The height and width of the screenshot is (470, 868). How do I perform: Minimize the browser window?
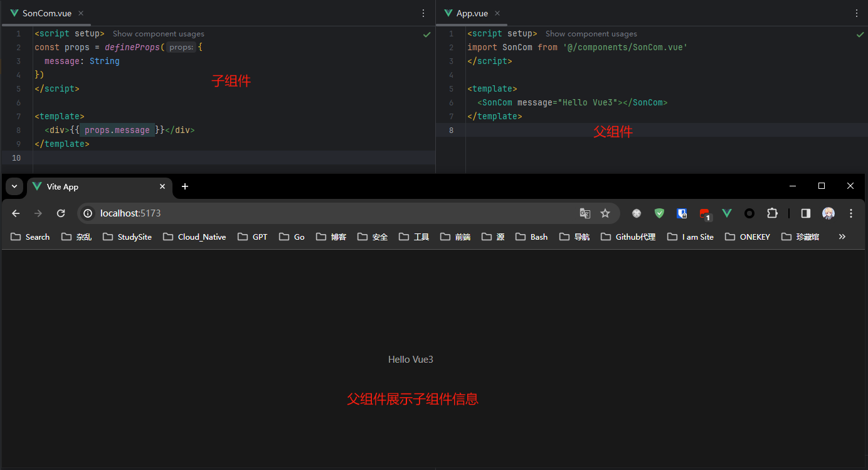point(793,186)
